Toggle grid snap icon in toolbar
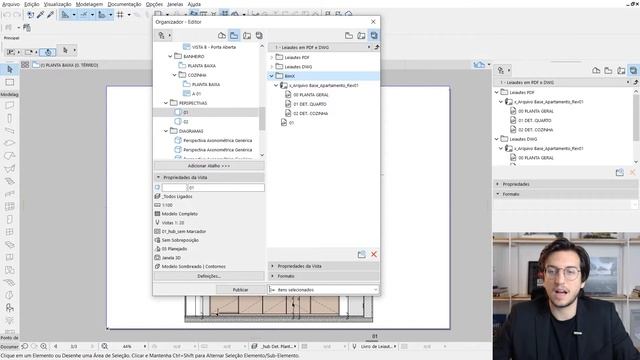This screenshot has width=640, height=360. tap(120, 15)
